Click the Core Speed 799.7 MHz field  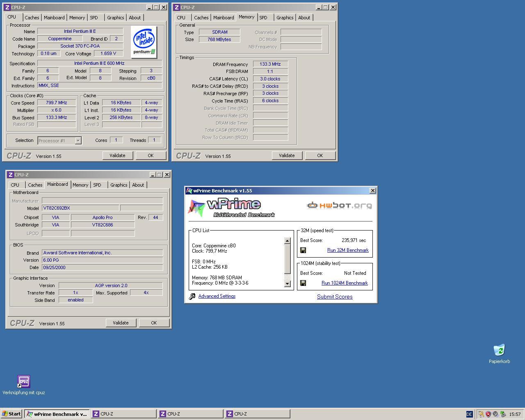click(57, 103)
